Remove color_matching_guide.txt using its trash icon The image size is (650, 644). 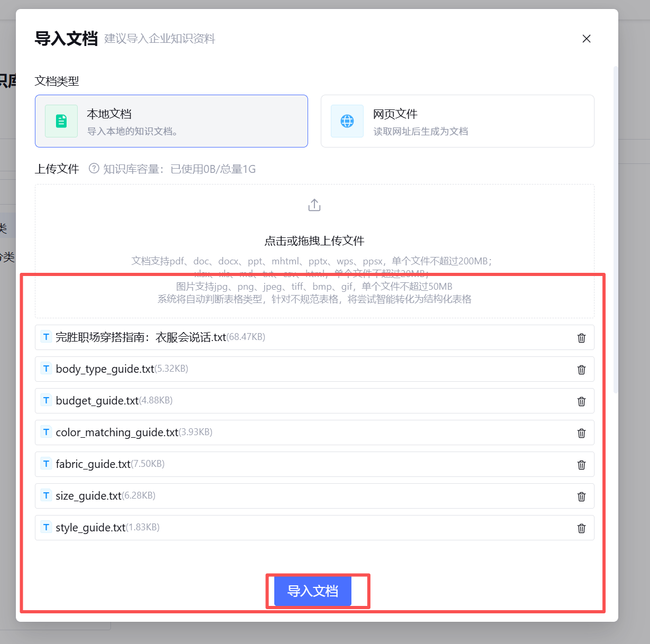tap(581, 433)
